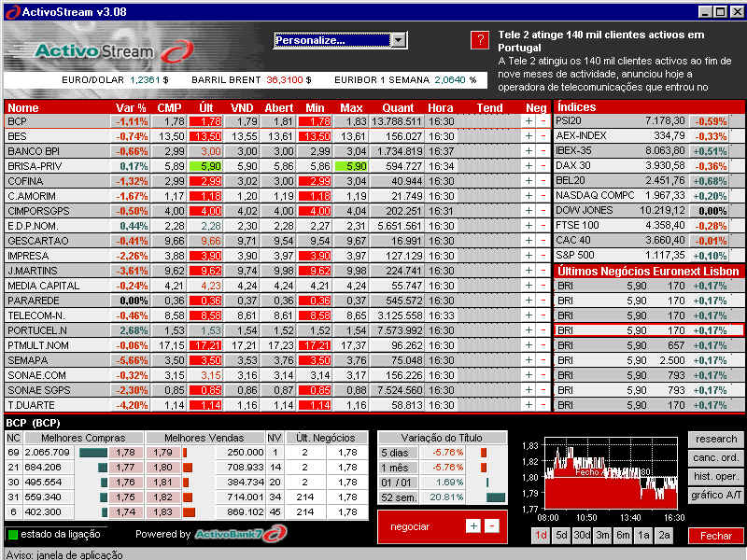Image resolution: width=747 pixels, height=560 pixels.
Task: Click the minus icon in SONAE SGPS row
Action: coord(543,390)
